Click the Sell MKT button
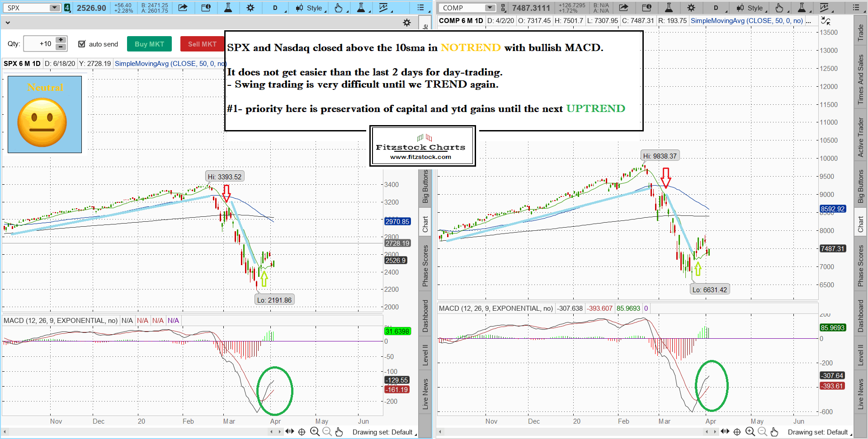The height and width of the screenshot is (439, 868). [202, 44]
